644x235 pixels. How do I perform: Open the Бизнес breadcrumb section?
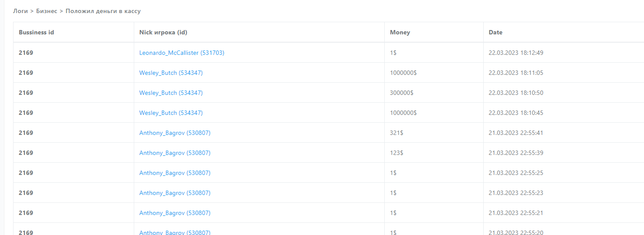pos(47,11)
